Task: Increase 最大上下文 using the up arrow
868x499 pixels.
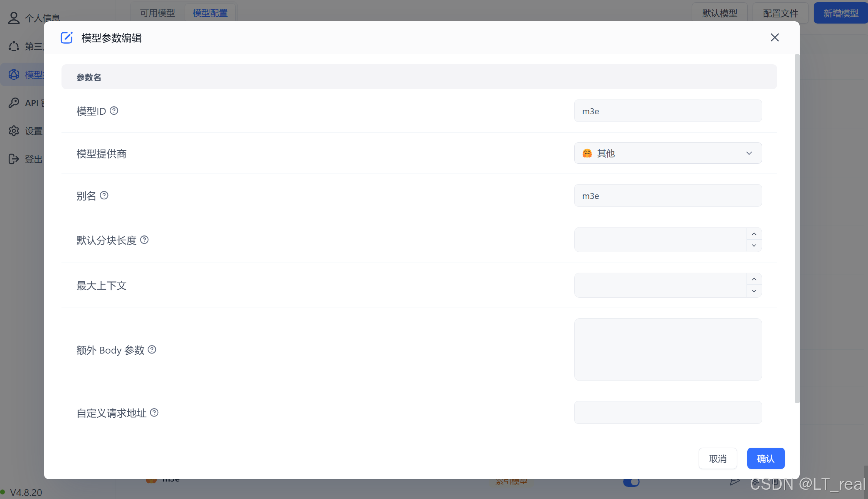Action: pyautogui.click(x=754, y=279)
